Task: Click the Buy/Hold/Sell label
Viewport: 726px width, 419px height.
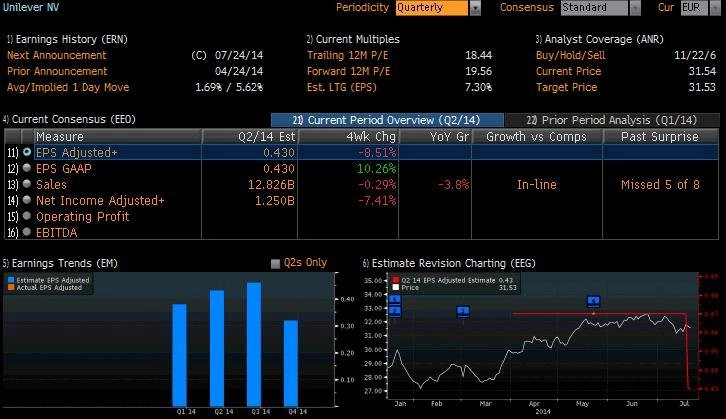Action: [570, 55]
